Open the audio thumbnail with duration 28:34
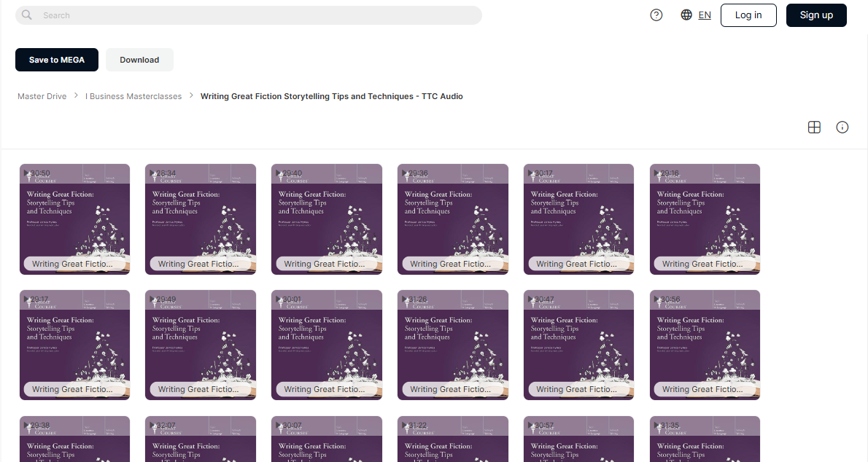The width and height of the screenshot is (868, 462). [x=201, y=219]
